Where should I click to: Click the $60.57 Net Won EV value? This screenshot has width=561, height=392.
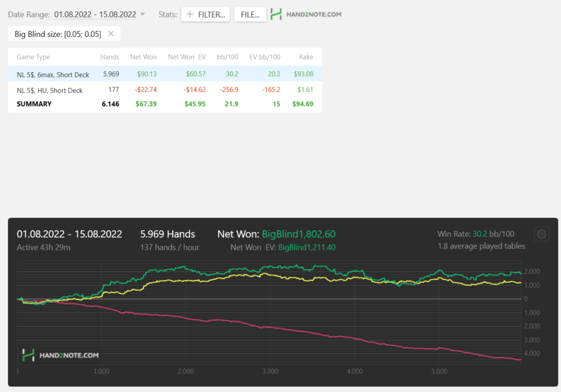(196, 74)
